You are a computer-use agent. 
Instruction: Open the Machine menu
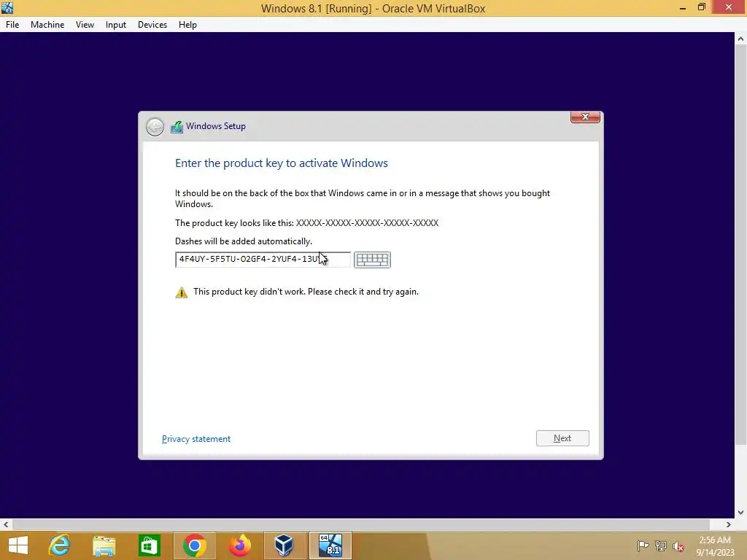47,25
